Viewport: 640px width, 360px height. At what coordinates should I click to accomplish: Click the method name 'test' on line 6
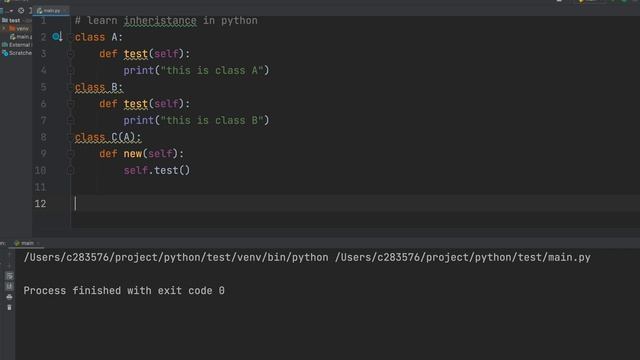click(x=136, y=104)
